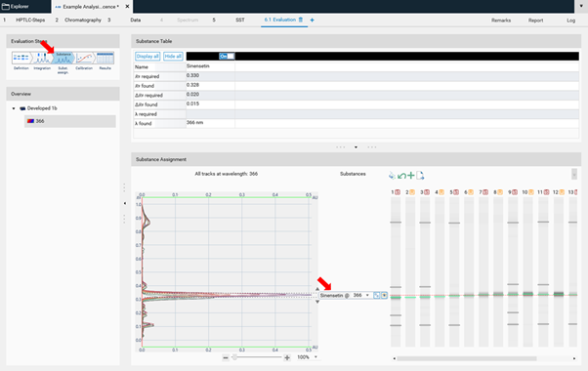Click the ΔRf required value 0.020

(192, 95)
